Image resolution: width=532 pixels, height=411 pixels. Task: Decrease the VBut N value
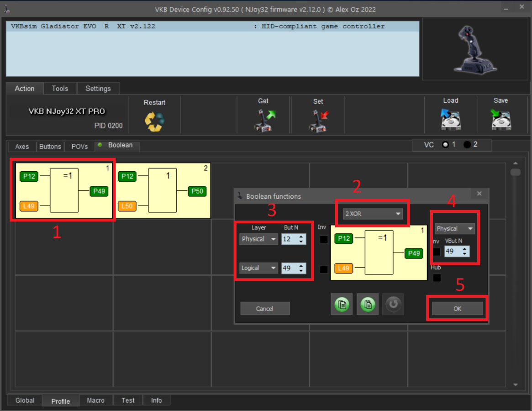tap(464, 254)
